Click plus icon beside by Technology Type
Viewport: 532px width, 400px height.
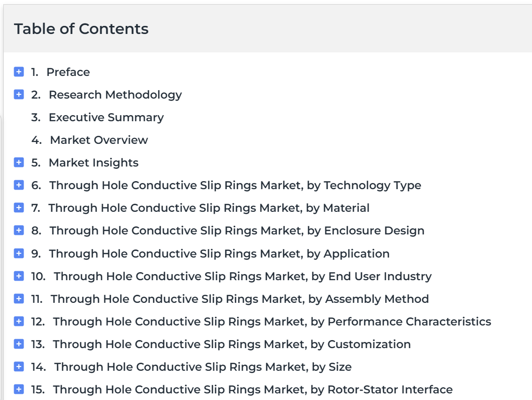coord(19,185)
